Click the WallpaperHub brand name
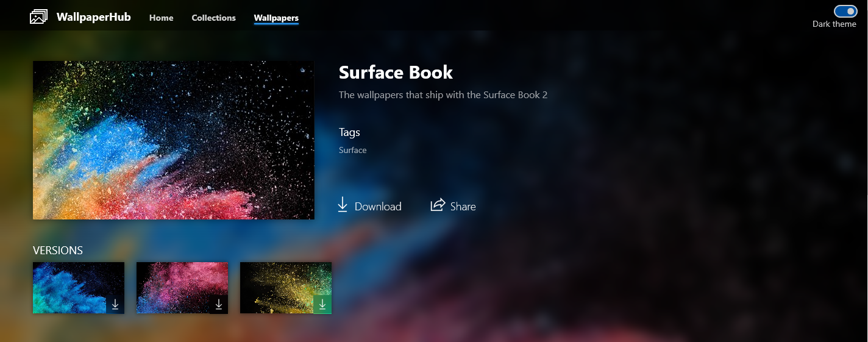 tap(94, 17)
